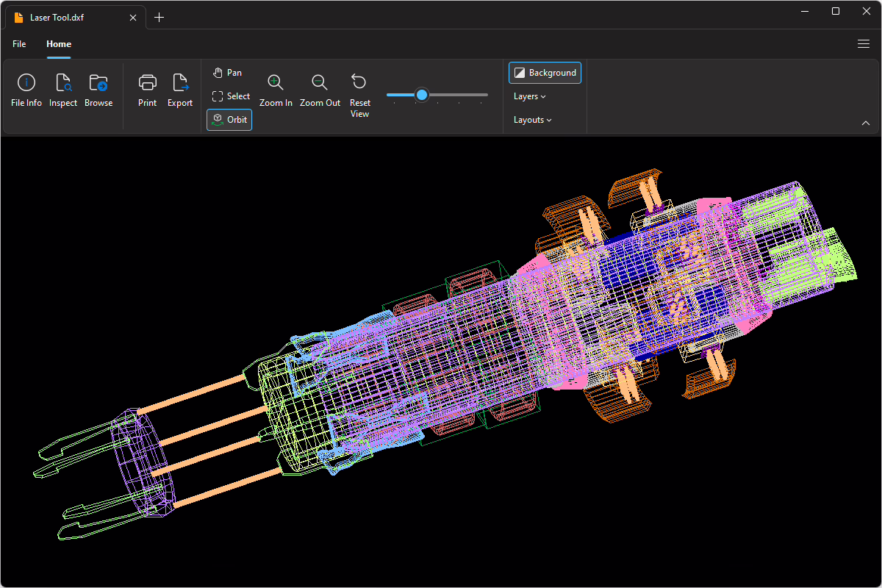This screenshot has width=882, height=588.
Task: Activate the Select mode
Action: click(x=231, y=96)
